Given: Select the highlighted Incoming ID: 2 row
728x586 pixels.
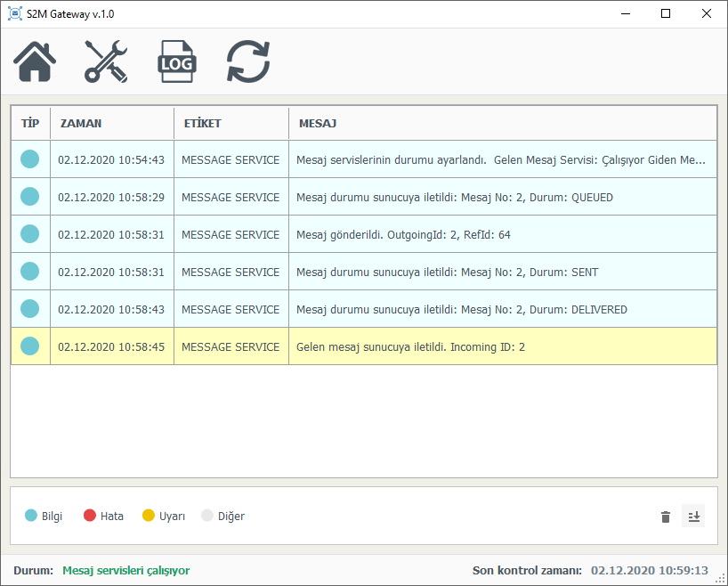Looking at the screenshot, I should [x=409, y=346].
